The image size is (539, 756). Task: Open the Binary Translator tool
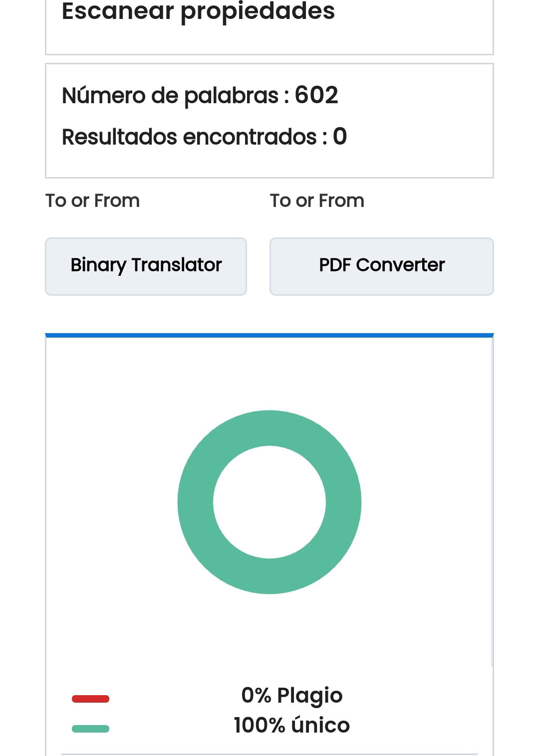click(x=146, y=266)
